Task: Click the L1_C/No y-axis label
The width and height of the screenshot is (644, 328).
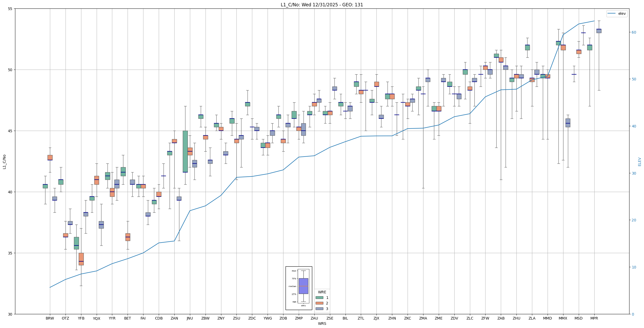Action: pyautogui.click(x=4, y=161)
